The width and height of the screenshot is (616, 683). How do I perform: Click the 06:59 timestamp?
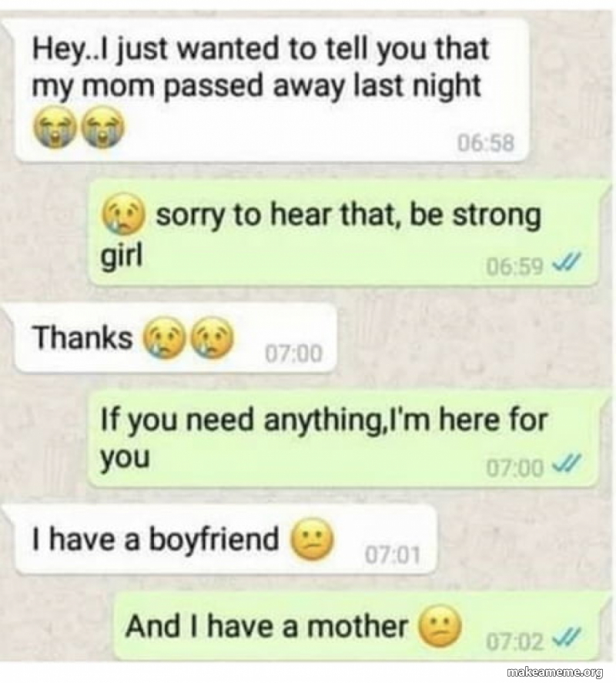[515, 266]
